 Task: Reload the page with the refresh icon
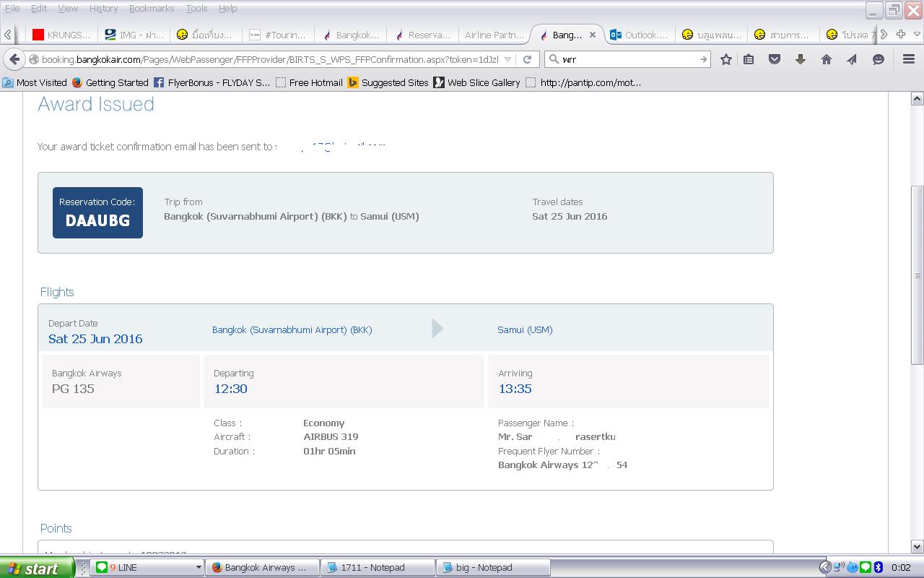(x=527, y=59)
